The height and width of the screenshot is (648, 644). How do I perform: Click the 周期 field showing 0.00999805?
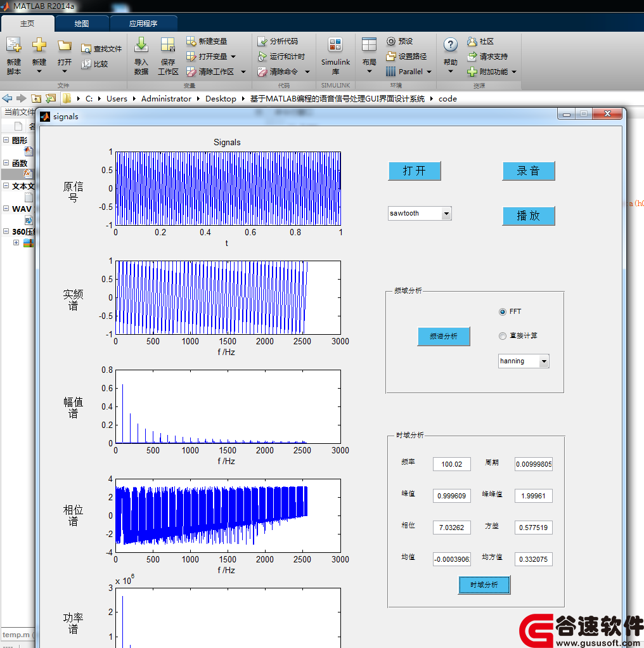click(533, 464)
